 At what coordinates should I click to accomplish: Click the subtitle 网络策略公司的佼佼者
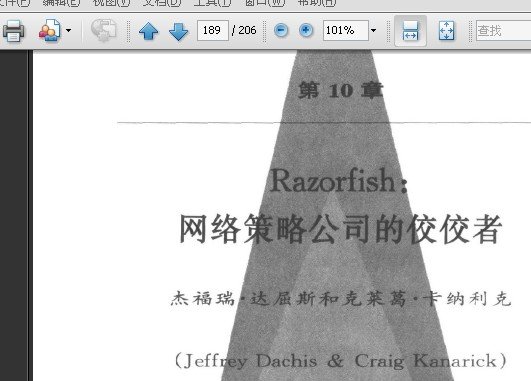340,229
